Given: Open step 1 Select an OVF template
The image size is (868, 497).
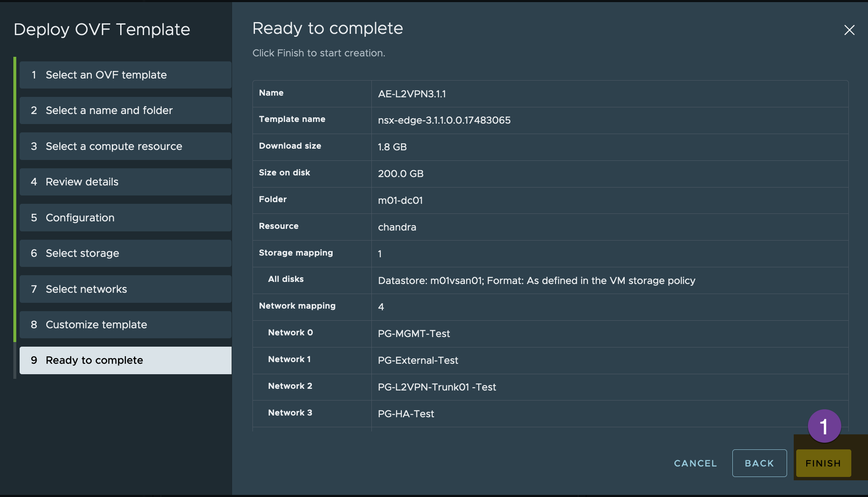Looking at the screenshot, I should [x=126, y=75].
